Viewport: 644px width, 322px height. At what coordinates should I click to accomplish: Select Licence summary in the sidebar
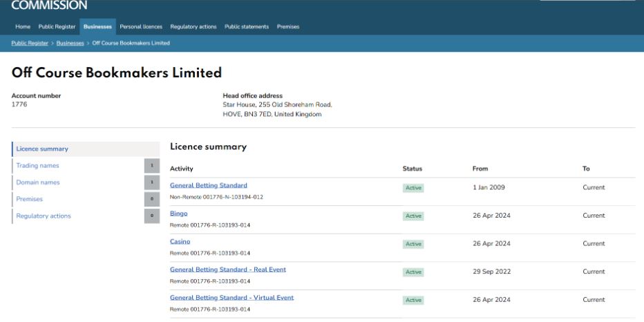(x=86, y=149)
